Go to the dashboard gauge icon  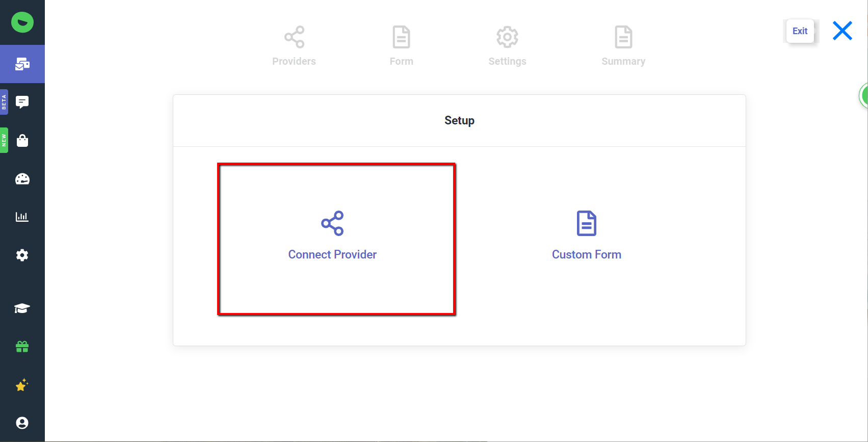click(x=22, y=179)
